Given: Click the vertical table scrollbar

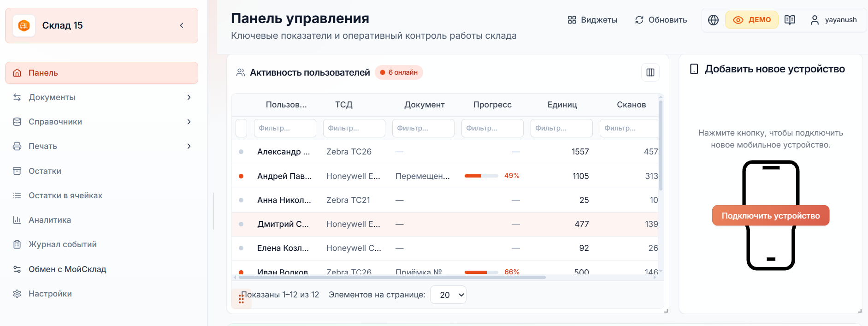Looking at the screenshot, I should tap(661, 145).
